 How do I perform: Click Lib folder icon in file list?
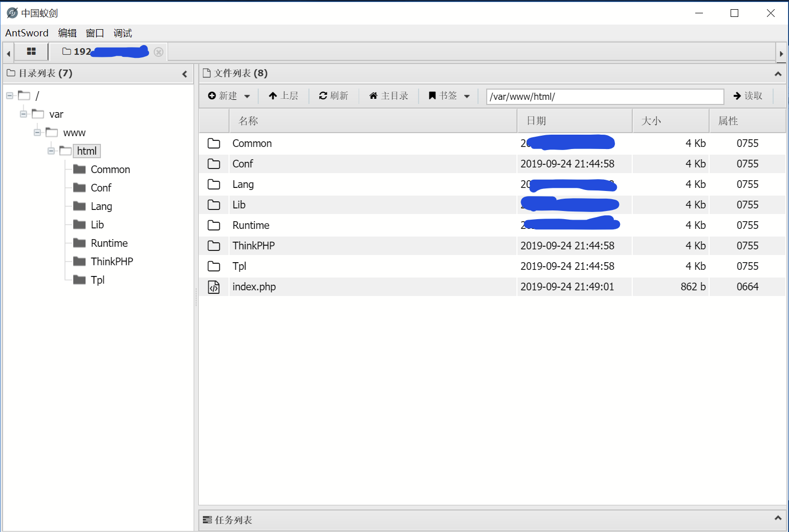[x=214, y=205]
